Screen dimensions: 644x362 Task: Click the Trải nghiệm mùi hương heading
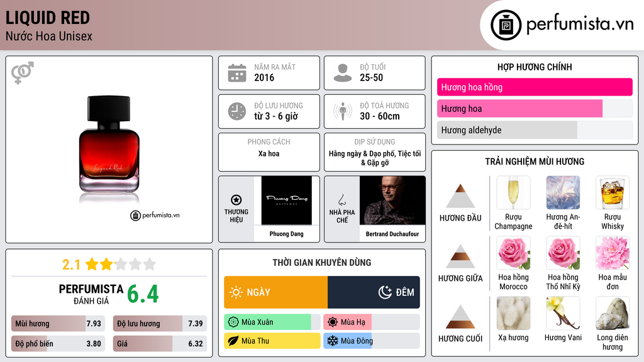click(535, 162)
